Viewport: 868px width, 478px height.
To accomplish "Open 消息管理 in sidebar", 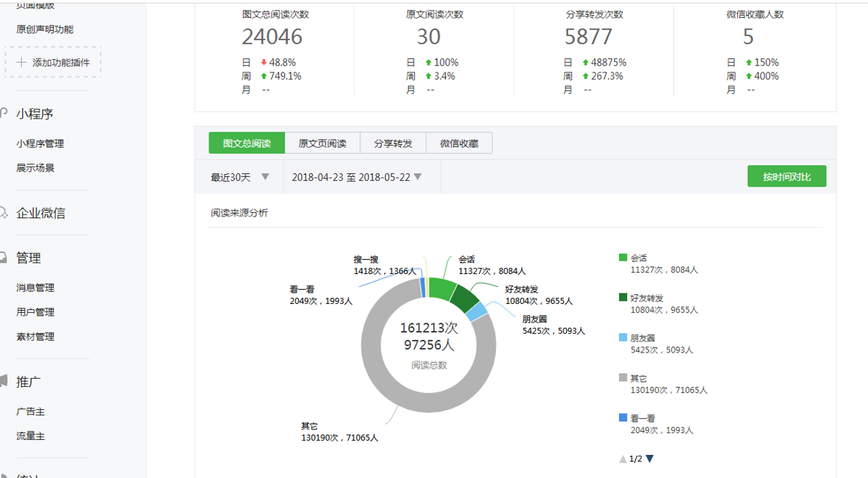I will pos(35,288).
